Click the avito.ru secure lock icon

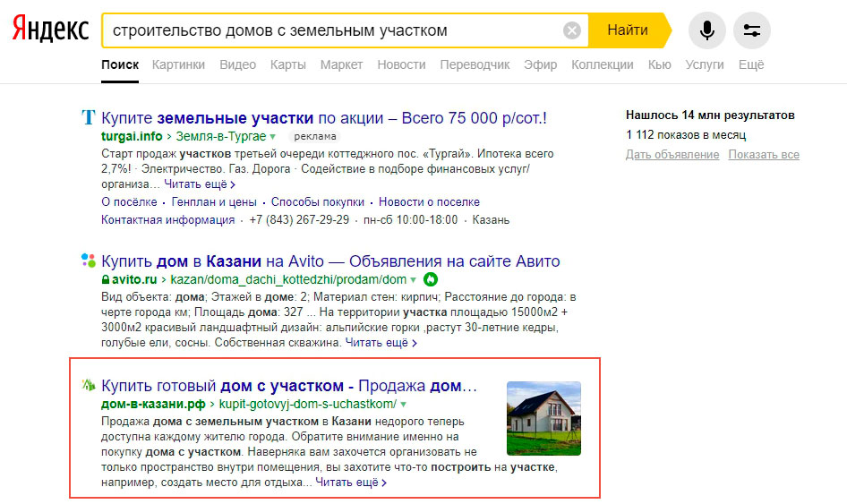point(106,280)
